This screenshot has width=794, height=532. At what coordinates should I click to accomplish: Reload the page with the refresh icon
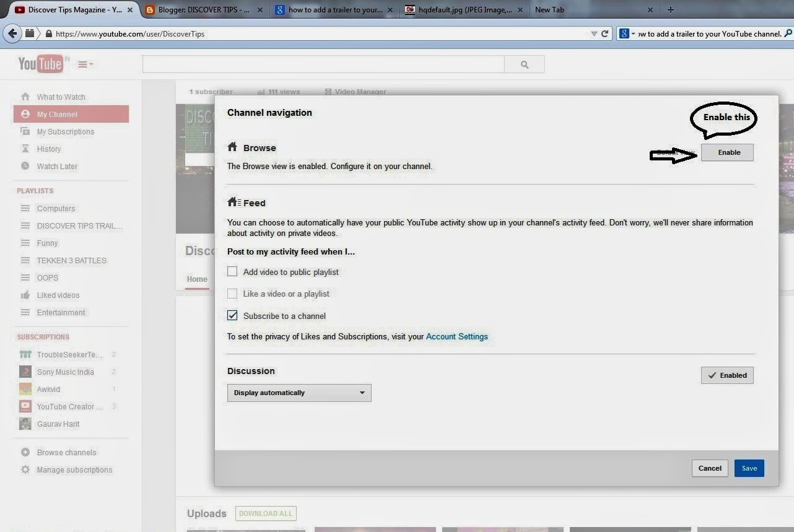[x=605, y=34]
